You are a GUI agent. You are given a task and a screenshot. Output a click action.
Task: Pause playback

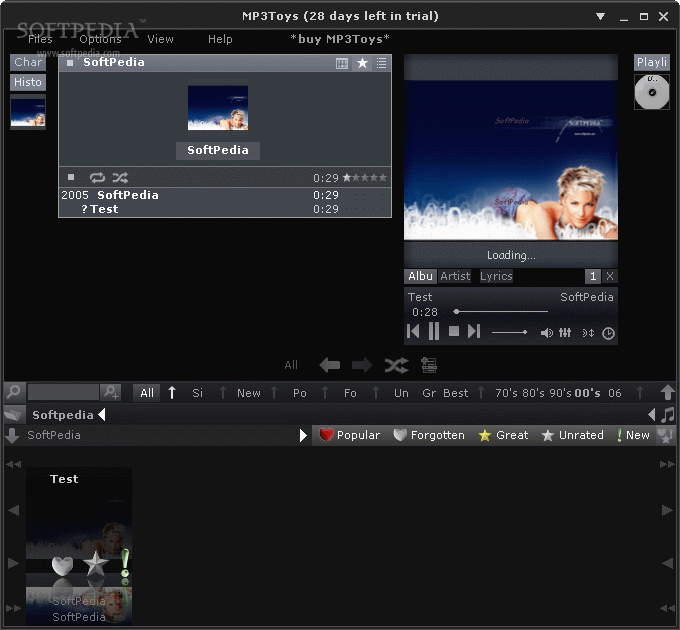tap(434, 332)
